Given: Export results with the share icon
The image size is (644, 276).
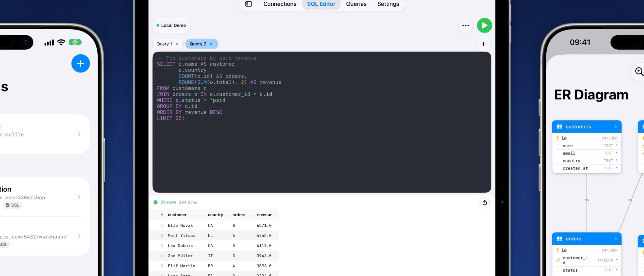Looking at the screenshot, I should (485, 202).
